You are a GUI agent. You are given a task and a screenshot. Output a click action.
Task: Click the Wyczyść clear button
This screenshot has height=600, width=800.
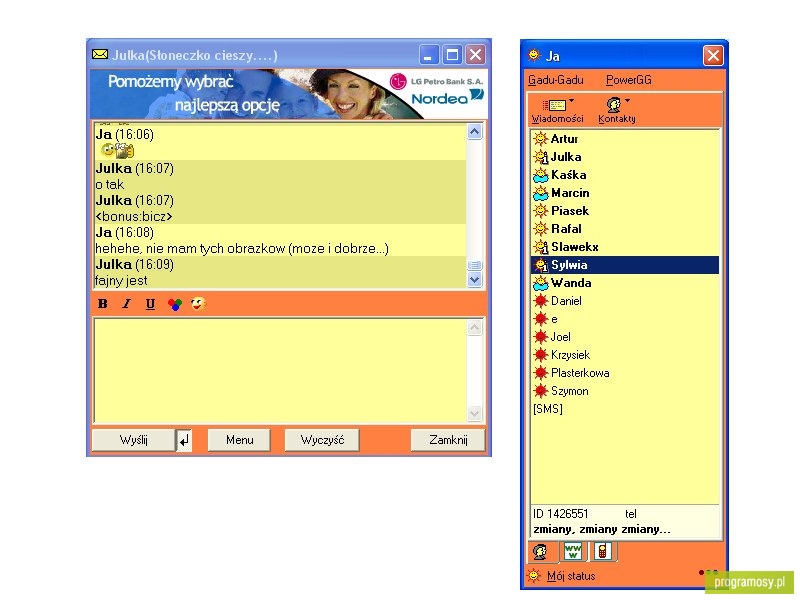(322, 440)
